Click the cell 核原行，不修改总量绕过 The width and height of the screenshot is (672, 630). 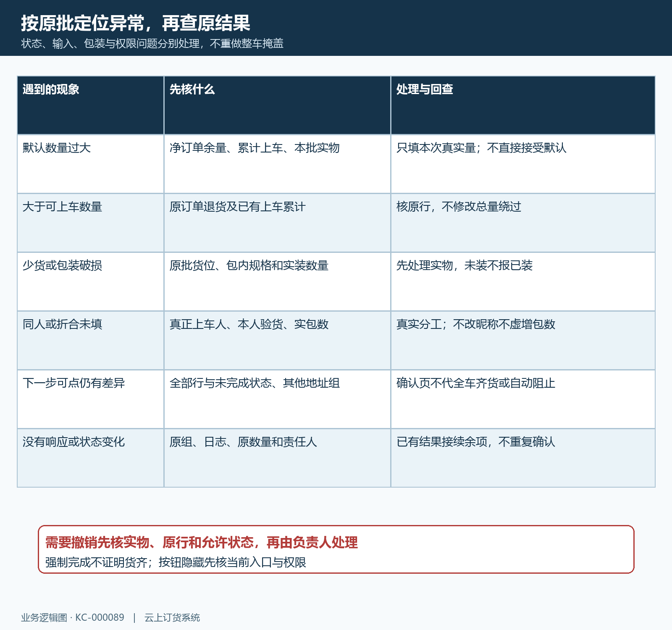(523, 223)
